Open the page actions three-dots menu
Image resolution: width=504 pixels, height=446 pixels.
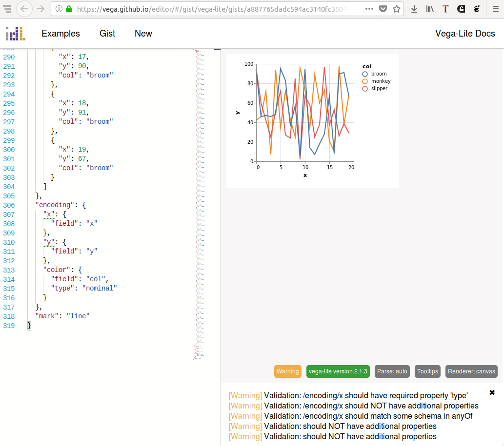tap(369, 9)
